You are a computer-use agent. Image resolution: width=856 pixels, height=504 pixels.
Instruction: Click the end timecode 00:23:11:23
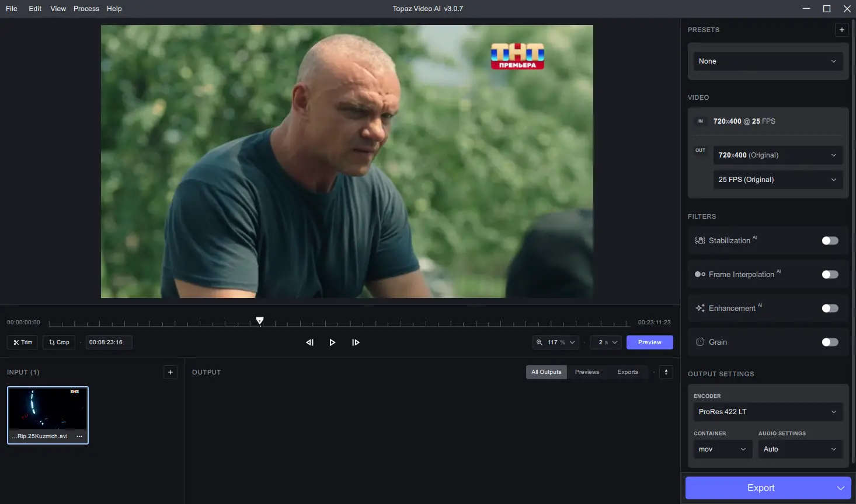click(654, 323)
